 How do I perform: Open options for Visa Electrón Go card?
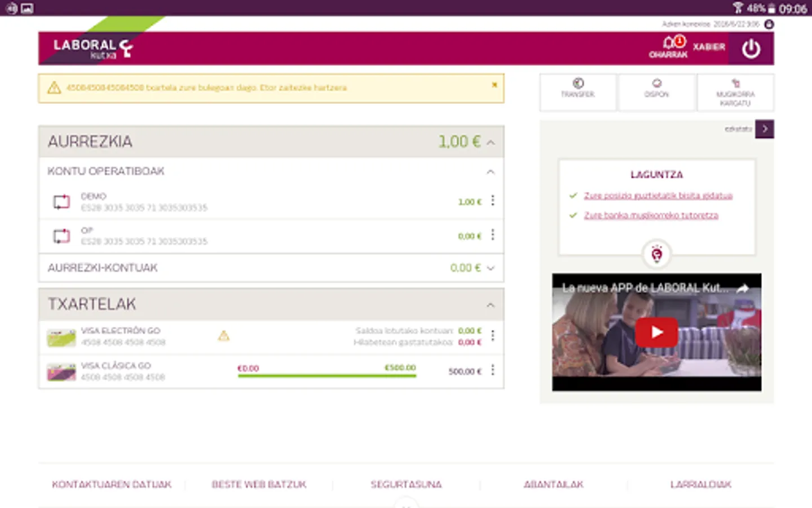[x=493, y=336]
